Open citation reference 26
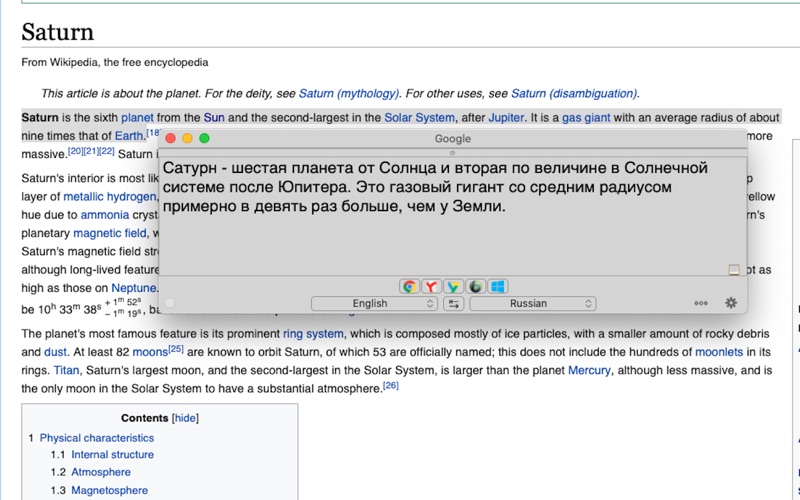The height and width of the screenshot is (500, 800). [x=391, y=385]
